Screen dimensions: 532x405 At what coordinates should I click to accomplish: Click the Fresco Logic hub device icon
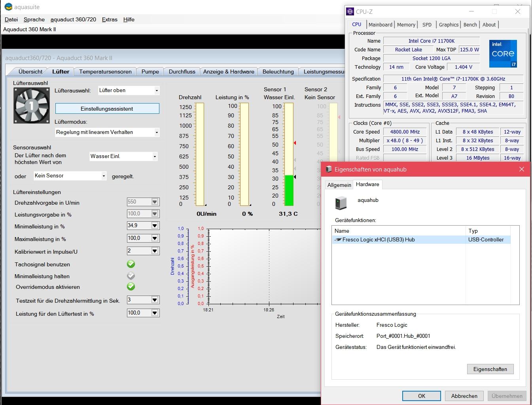point(338,239)
